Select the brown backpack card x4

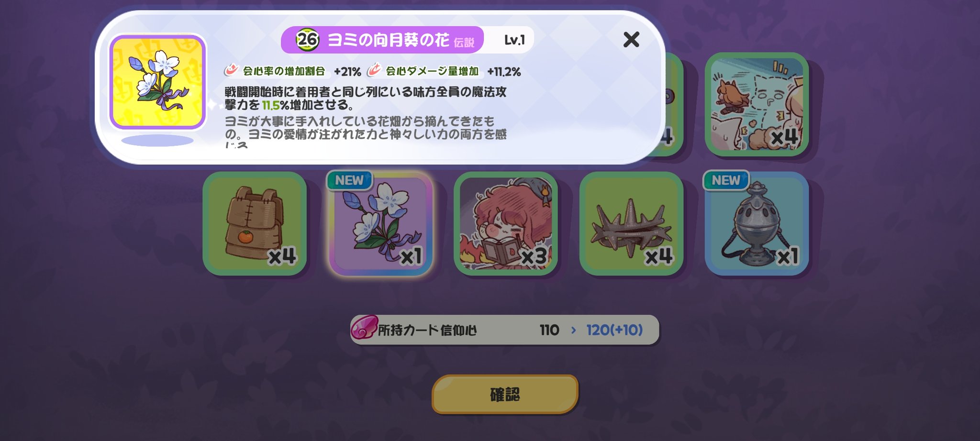(255, 223)
